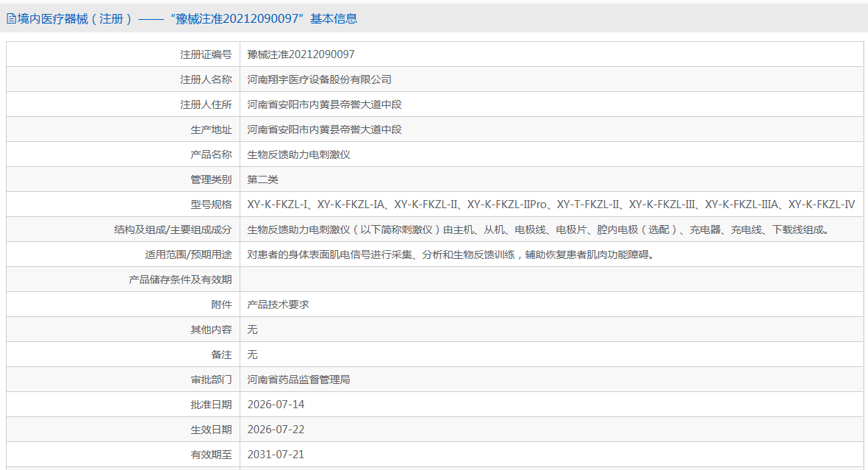Click the 生产地址 label

211,129
